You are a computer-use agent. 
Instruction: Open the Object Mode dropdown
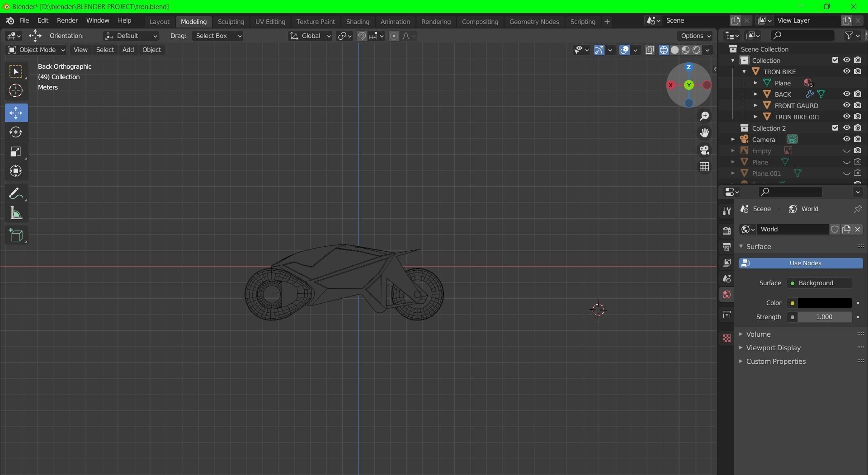[36, 50]
